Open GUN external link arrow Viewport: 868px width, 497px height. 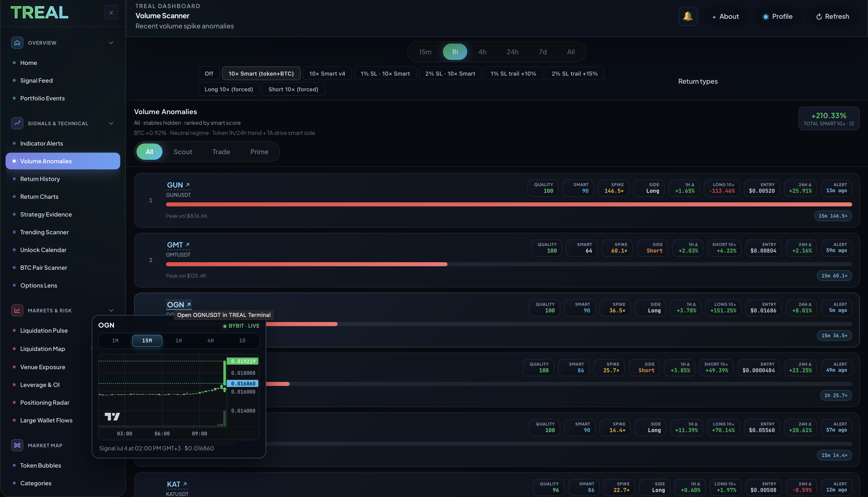point(188,185)
